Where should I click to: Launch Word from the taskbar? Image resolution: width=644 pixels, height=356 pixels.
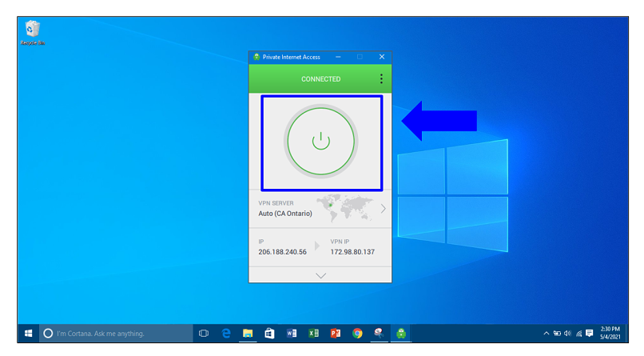click(292, 334)
